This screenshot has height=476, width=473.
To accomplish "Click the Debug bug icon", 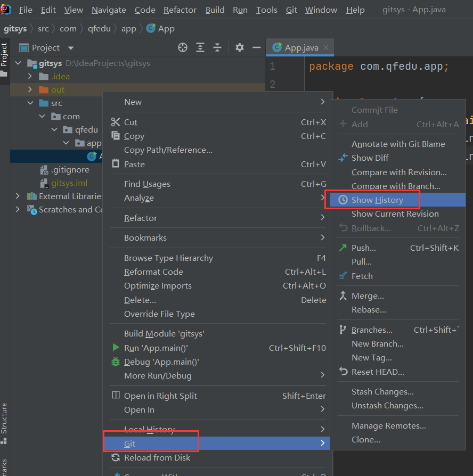I will [x=116, y=362].
